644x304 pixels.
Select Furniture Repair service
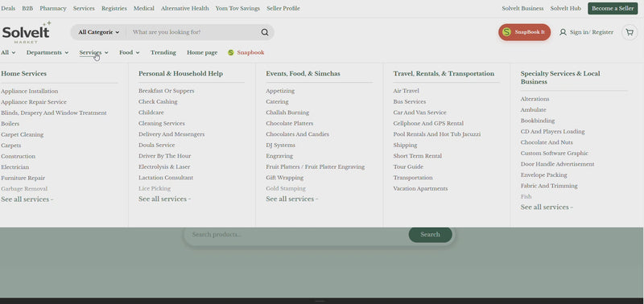(23, 178)
